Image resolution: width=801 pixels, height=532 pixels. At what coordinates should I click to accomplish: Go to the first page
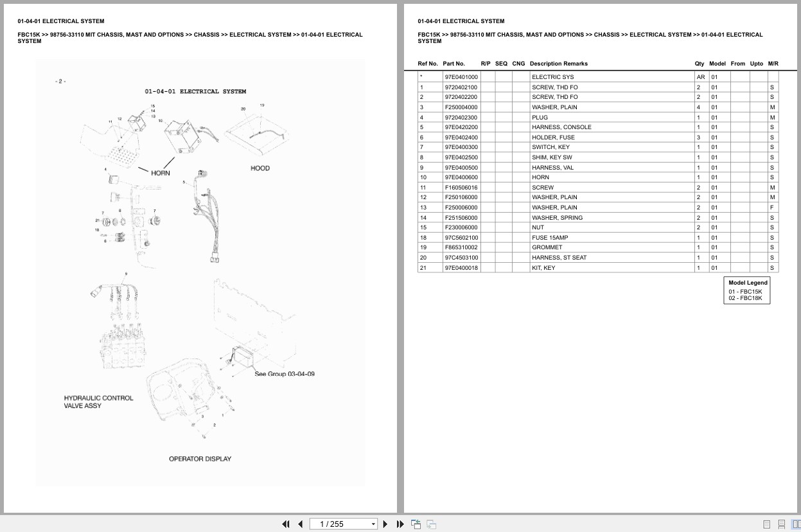[x=286, y=524]
